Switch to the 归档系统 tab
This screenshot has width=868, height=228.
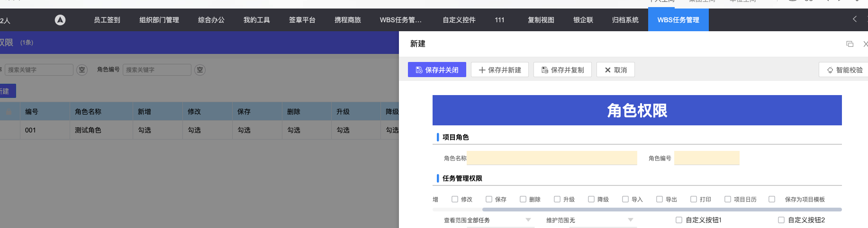pyautogui.click(x=625, y=20)
